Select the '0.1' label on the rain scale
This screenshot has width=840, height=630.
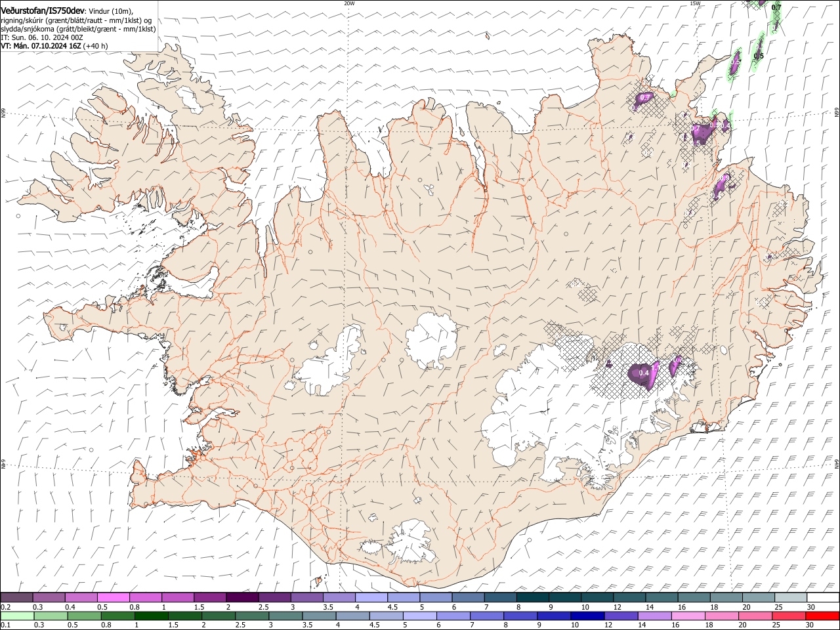pyautogui.click(x=5, y=625)
